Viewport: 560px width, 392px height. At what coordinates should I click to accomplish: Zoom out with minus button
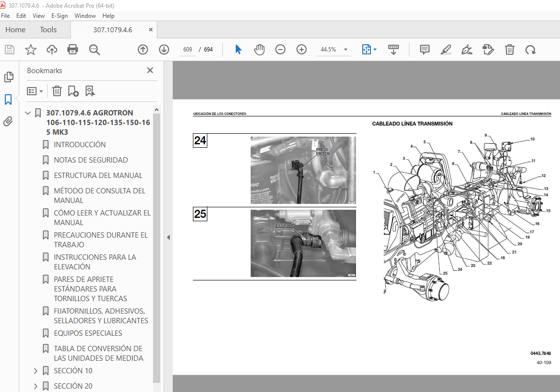(280, 50)
